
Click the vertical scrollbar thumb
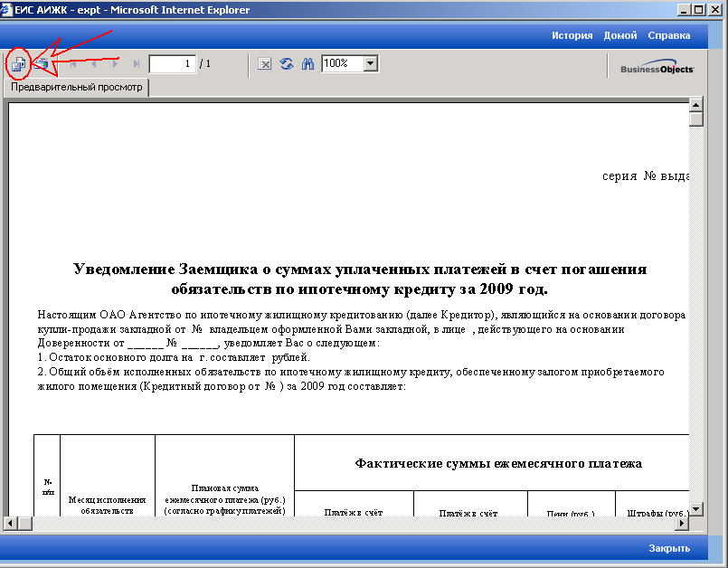click(695, 119)
